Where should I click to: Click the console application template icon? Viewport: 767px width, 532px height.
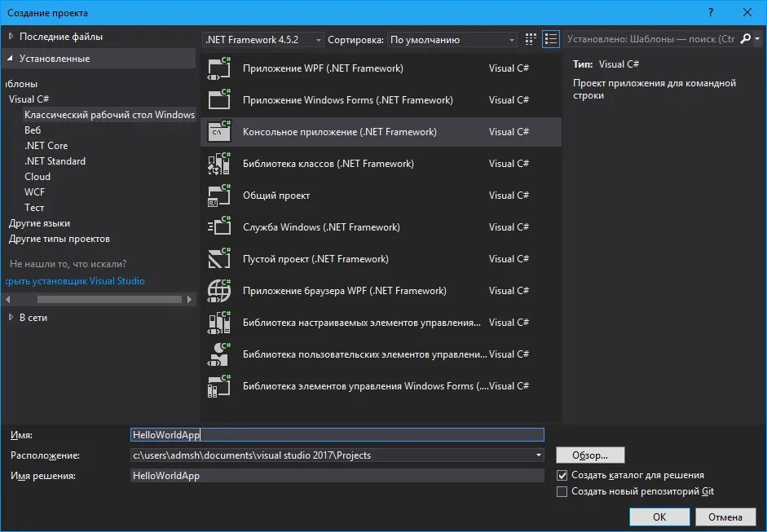click(219, 131)
